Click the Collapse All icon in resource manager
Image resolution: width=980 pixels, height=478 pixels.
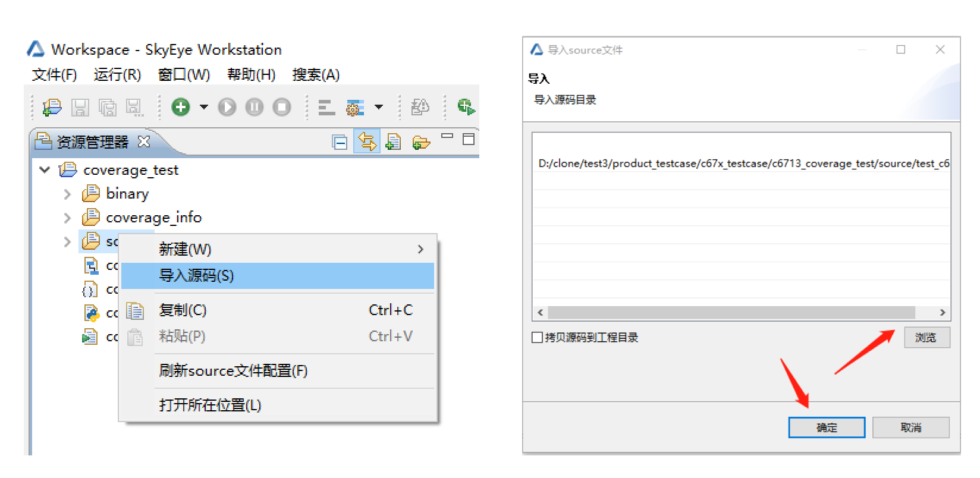click(x=340, y=142)
